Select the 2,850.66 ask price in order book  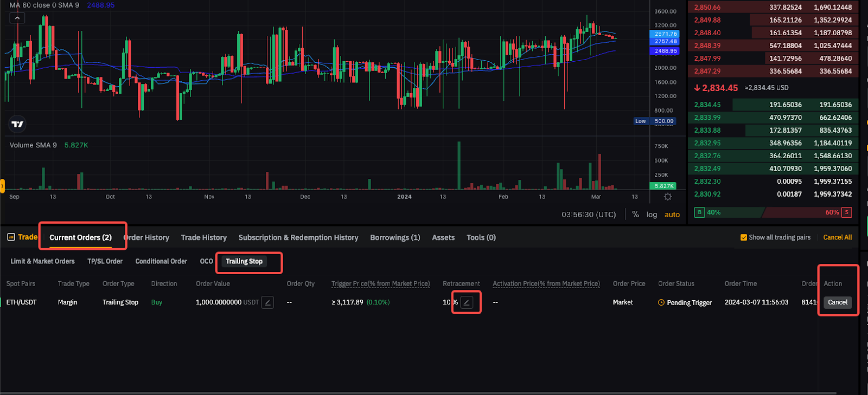point(707,8)
